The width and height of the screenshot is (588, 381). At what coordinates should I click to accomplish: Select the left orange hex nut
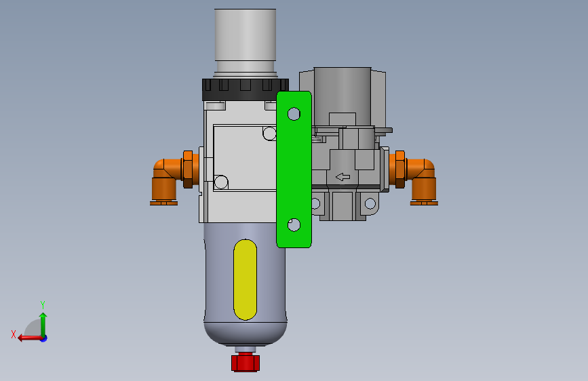click(188, 169)
